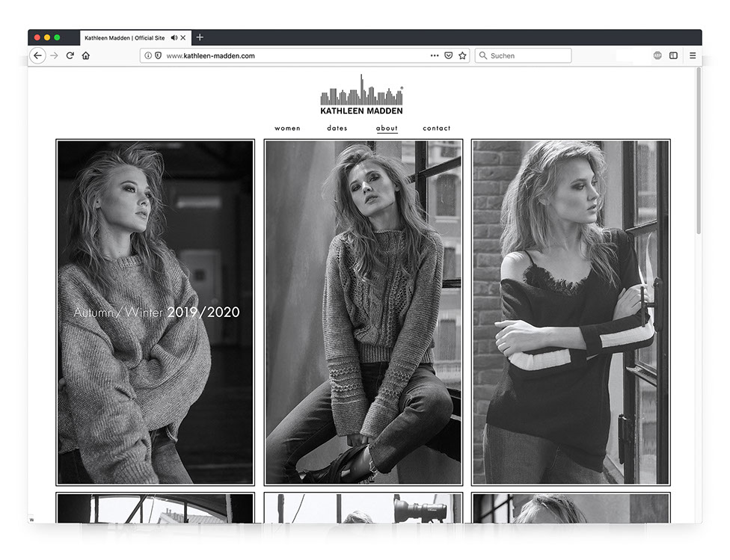
Task: Bookmark this page with the star icon
Action: point(462,56)
